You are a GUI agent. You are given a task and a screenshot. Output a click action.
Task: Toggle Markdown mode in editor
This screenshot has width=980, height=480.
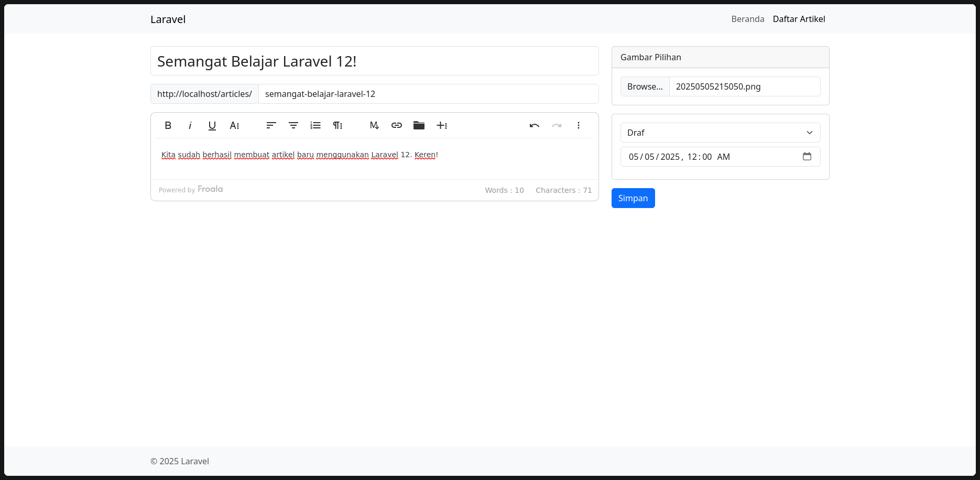(374, 125)
